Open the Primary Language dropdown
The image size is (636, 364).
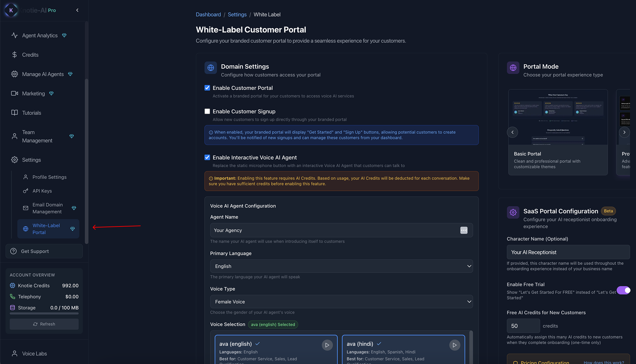[341, 266]
